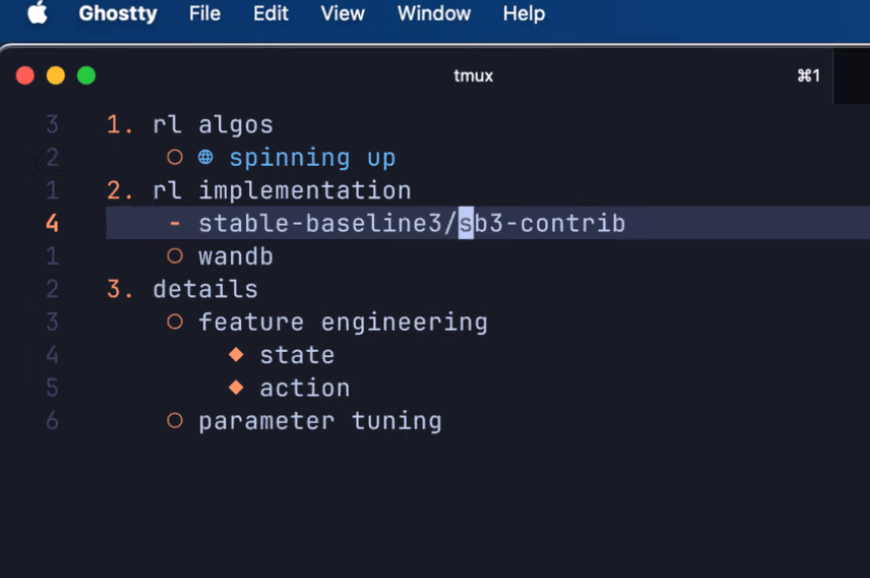Follow the spinning up link
This screenshot has height=578, width=870.
312,158
